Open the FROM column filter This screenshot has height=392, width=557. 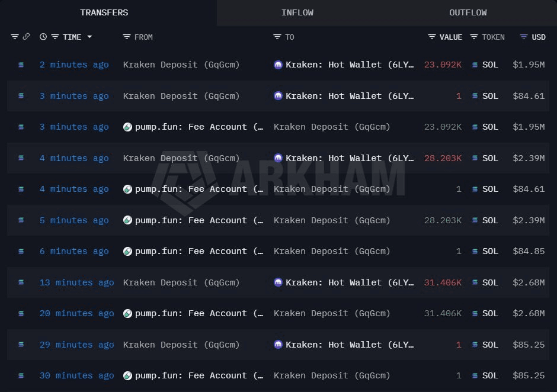coord(126,37)
